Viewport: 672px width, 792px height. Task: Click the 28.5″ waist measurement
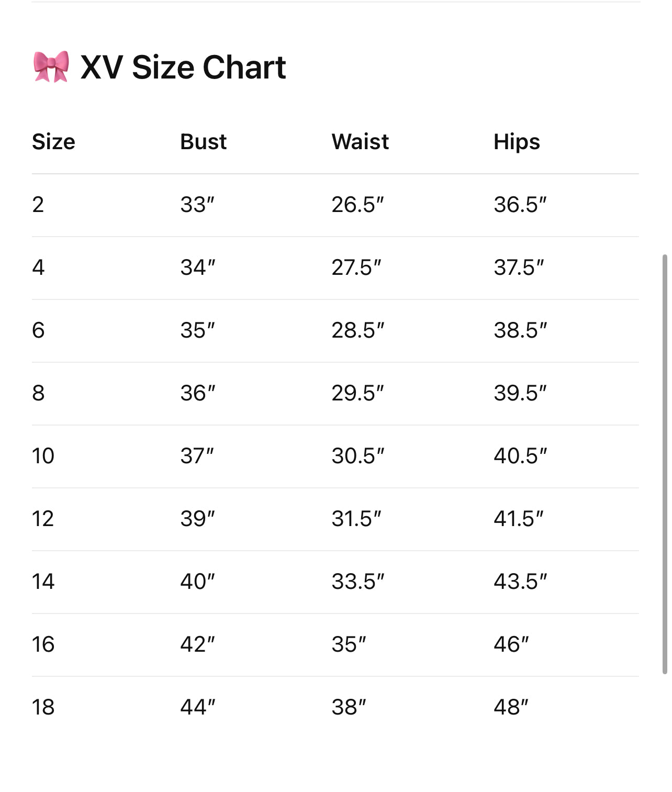pos(358,330)
